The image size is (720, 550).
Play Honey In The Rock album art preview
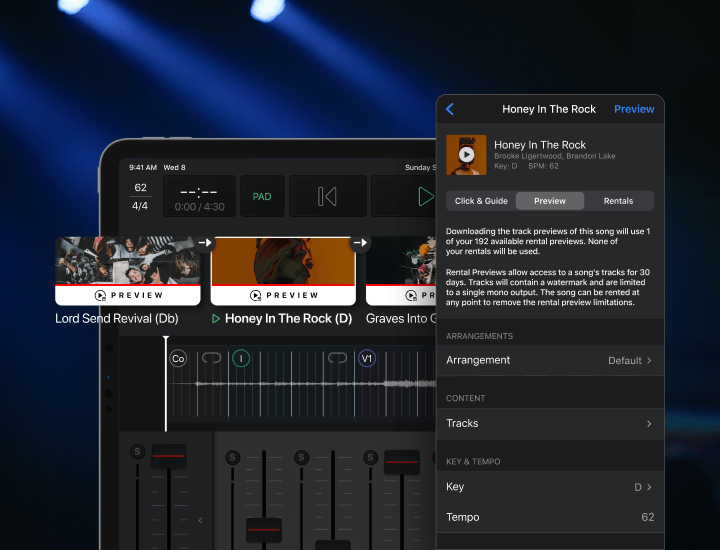coord(466,155)
